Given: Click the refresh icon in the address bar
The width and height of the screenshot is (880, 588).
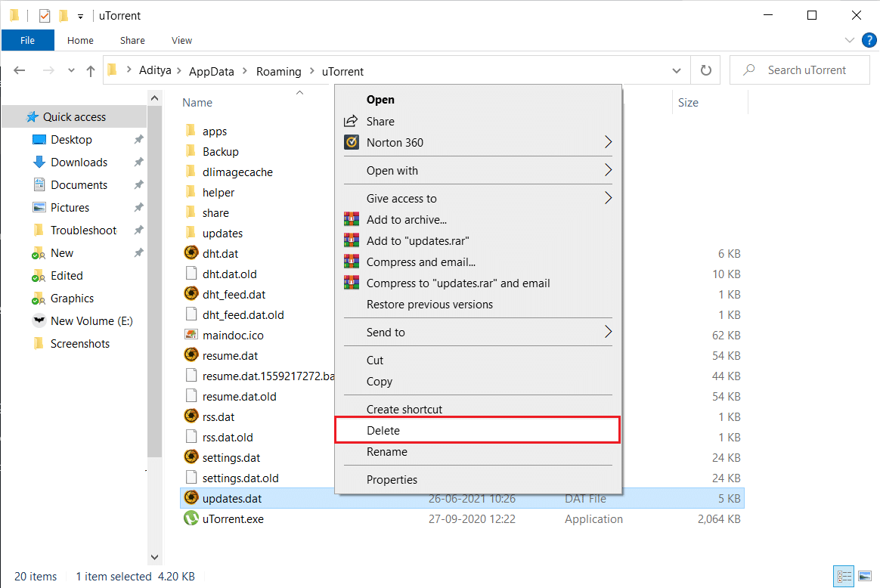Looking at the screenshot, I should point(705,70).
